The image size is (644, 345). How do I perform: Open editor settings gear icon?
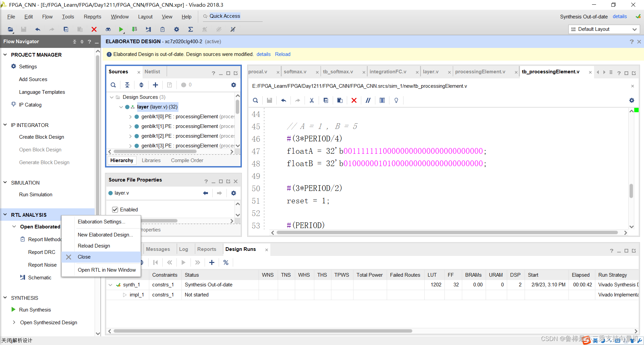tap(632, 100)
